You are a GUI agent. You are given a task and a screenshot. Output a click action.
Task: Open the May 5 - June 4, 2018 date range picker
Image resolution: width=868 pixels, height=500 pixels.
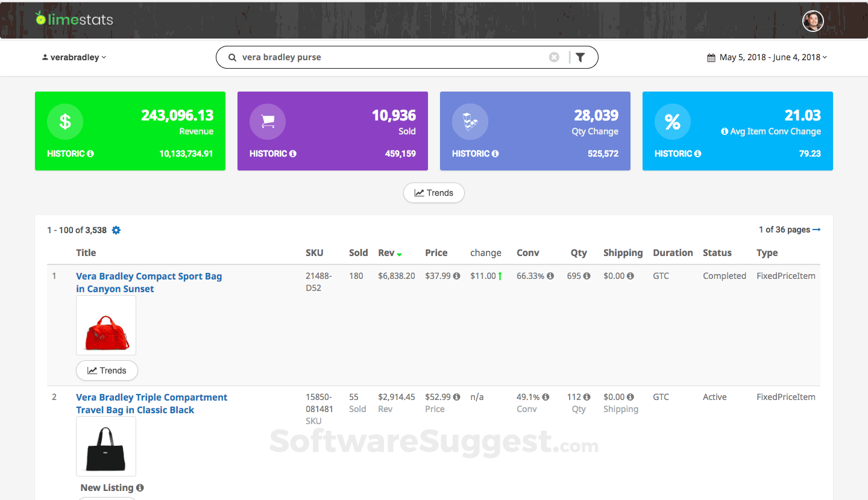(767, 57)
